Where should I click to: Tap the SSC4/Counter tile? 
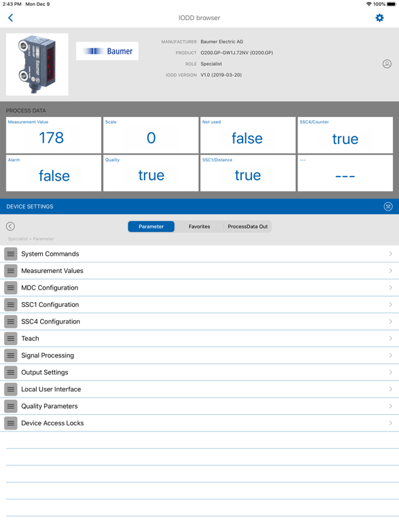click(346, 135)
